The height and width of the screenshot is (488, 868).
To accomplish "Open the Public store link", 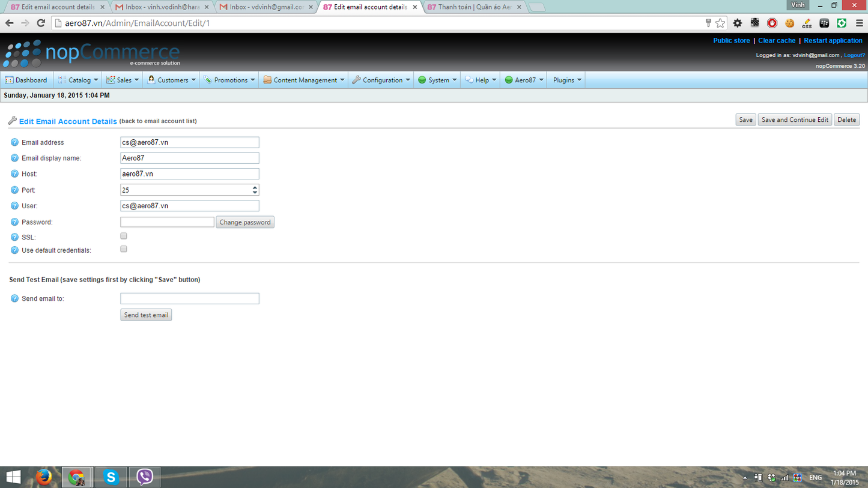I will pyautogui.click(x=731, y=41).
